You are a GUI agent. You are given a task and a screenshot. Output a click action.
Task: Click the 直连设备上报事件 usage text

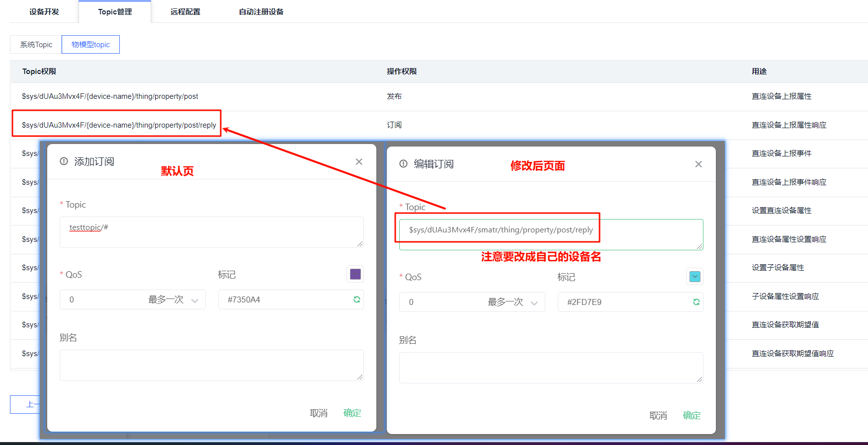click(781, 153)
